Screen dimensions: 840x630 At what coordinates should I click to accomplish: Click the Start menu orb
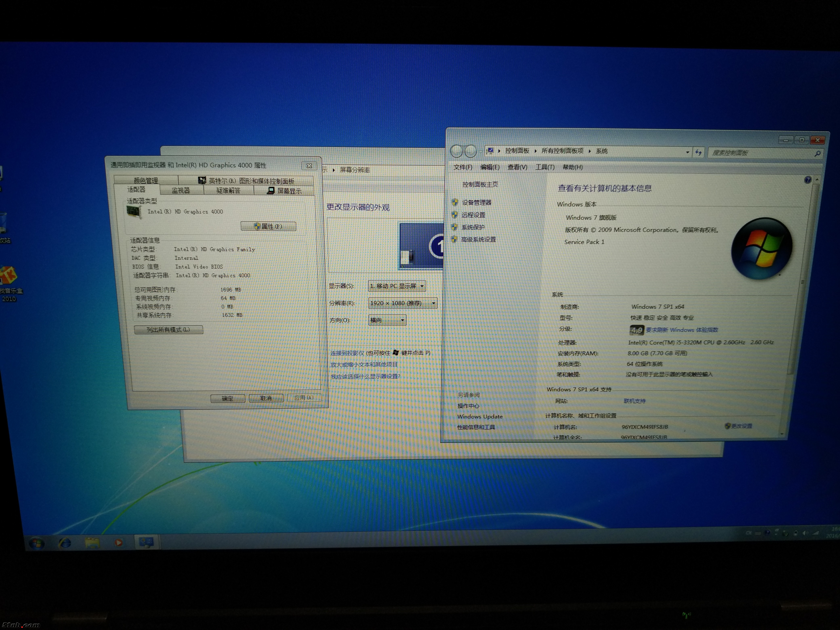[37, 543]
